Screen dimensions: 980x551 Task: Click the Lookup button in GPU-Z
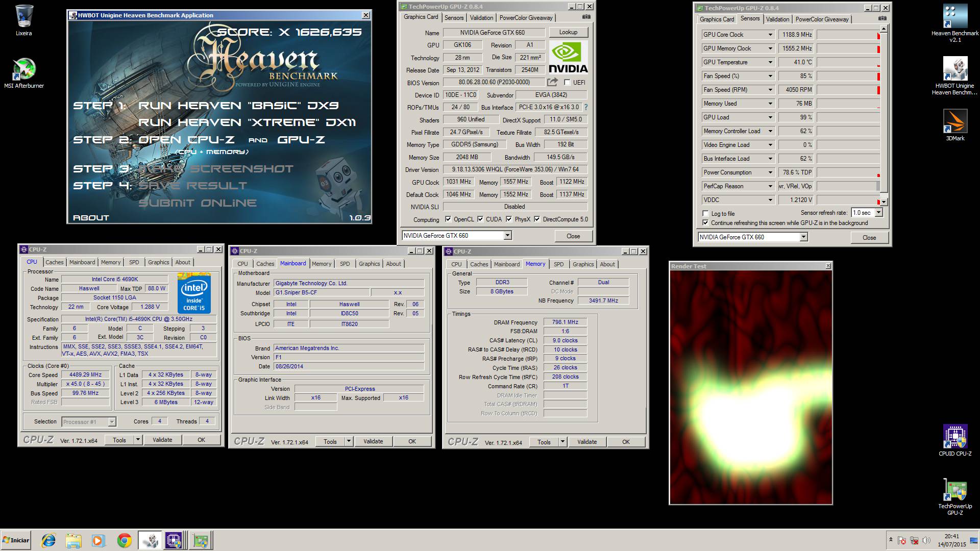coord(568,32)
